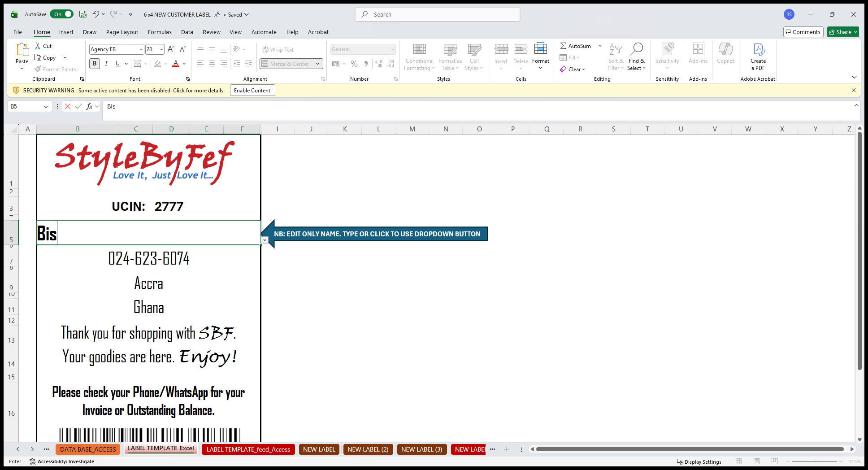This screenshot has height=470, width=868.
Task: Open the Format cells icon
Action: (540, 49)
